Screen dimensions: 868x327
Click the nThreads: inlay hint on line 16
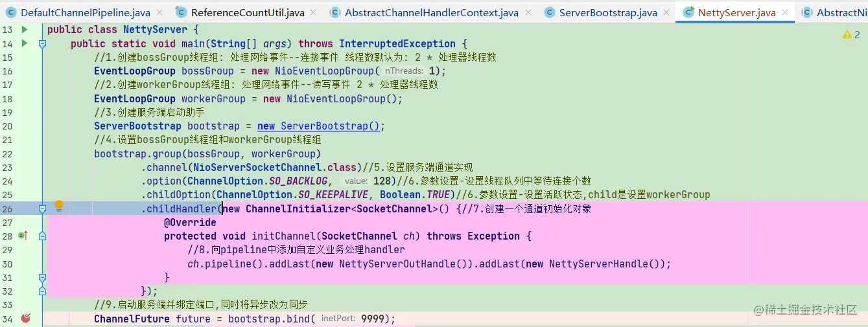point(404,71)
